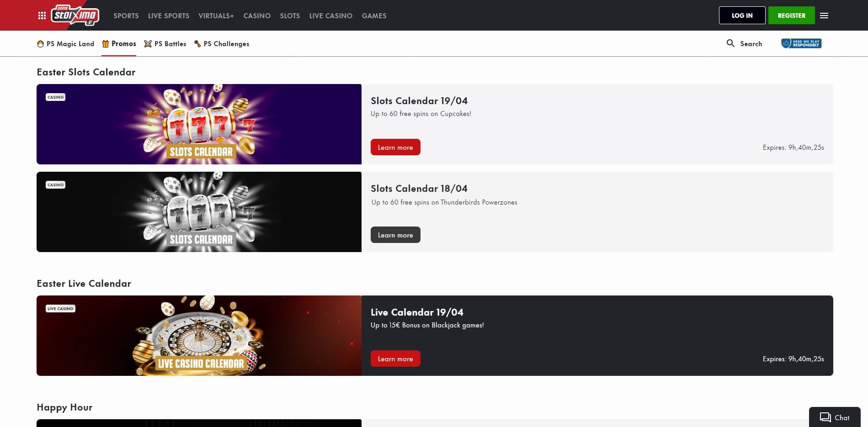Open the Virtuals+ menu item
This screenshot has height=427, width=868.
[x=216, y=16]
